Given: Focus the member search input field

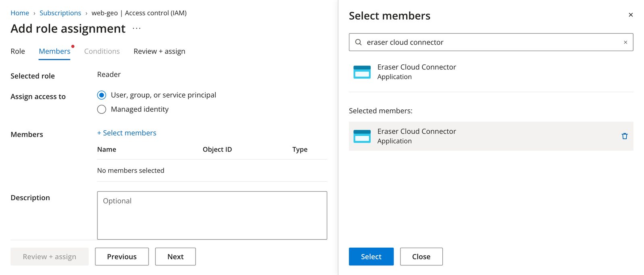Looking at the screenshot, I should [491, 42].
